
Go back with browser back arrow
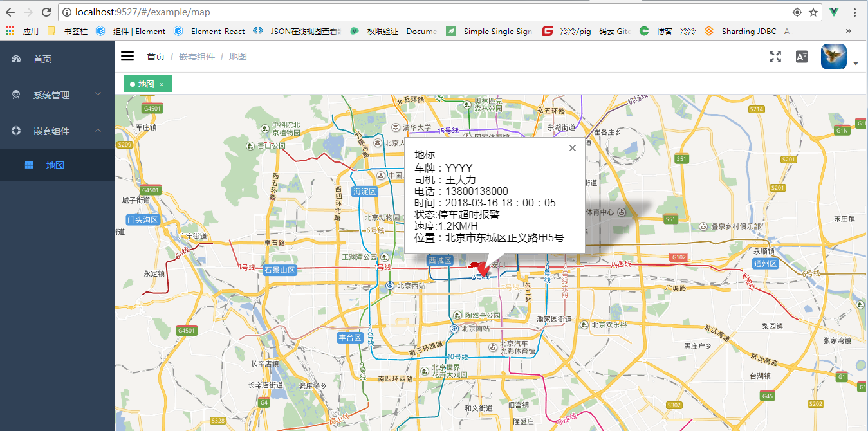(x=11, y=12)
